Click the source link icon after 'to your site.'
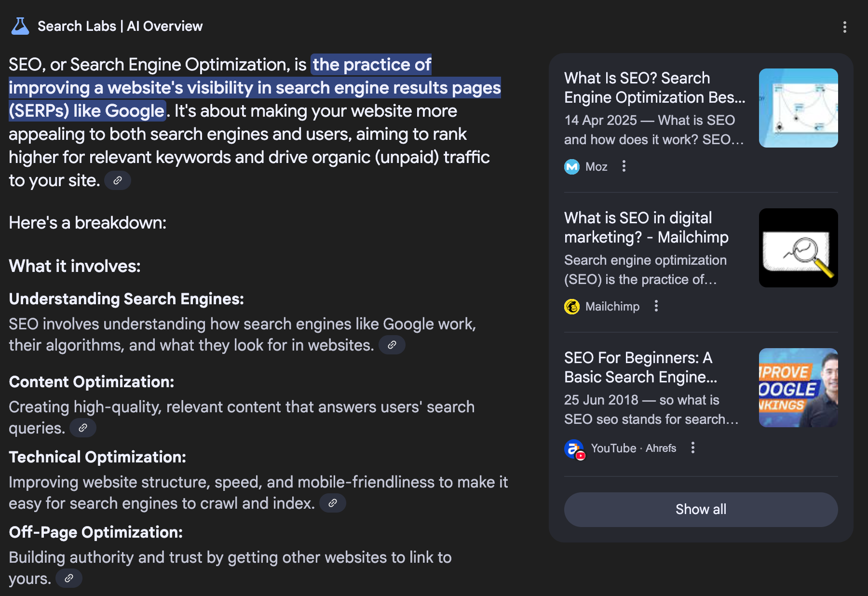The image size is (868, 596). (118, 180)
